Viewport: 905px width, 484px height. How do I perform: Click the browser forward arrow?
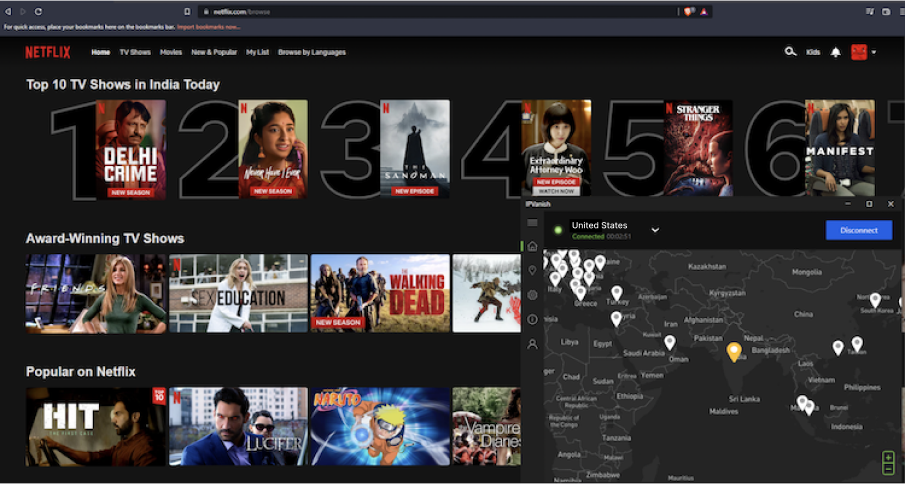pyautogui.click(x=23, y=12)
